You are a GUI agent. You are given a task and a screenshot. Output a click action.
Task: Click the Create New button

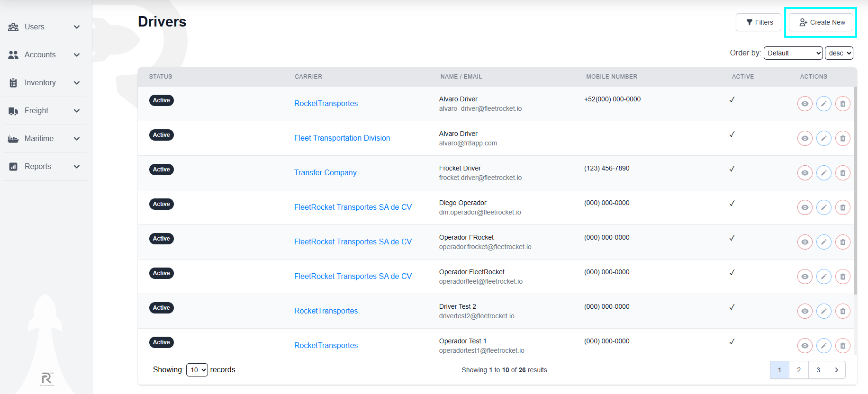point(821,22)
